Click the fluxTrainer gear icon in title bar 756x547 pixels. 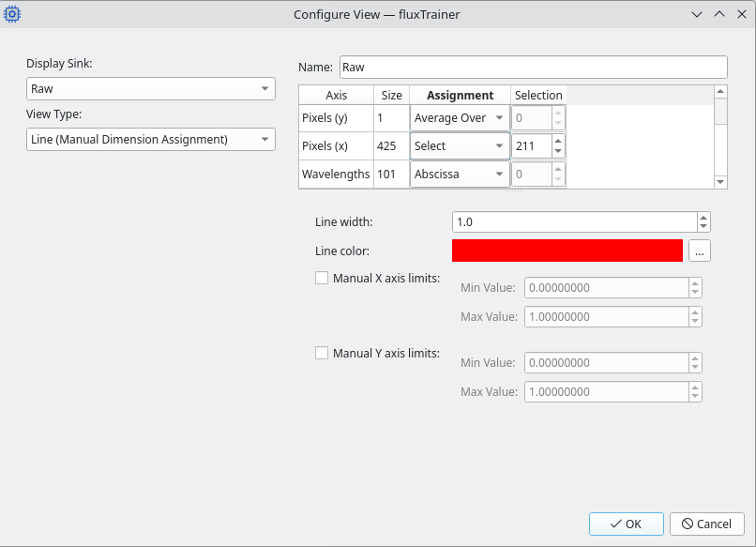coord(12,14)
